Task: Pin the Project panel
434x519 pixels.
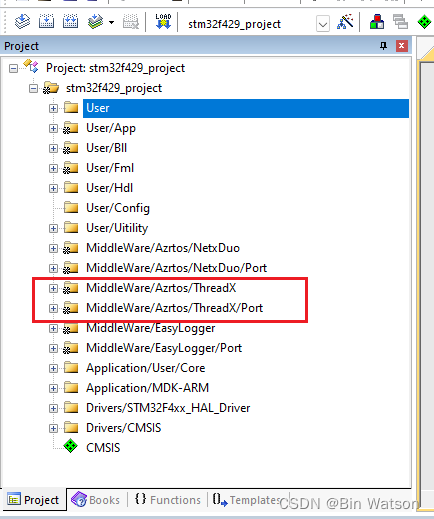Action: tap(384, 46)
